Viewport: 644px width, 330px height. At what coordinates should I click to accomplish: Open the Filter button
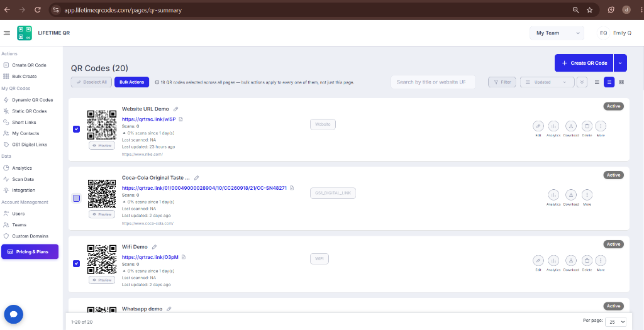(502, 82)
